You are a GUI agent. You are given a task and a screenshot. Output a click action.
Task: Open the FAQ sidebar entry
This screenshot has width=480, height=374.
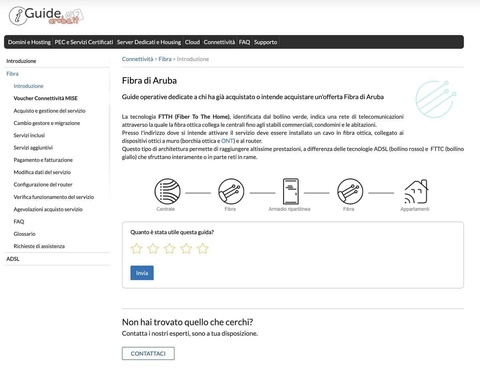tap(19, 222)
